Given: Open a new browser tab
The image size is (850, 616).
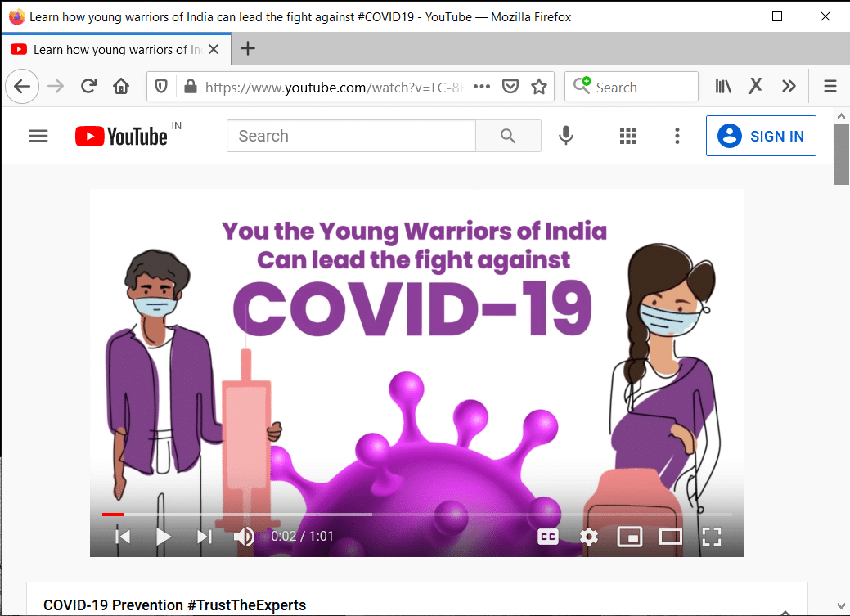Looking at the screenshot, I should 247,48.
